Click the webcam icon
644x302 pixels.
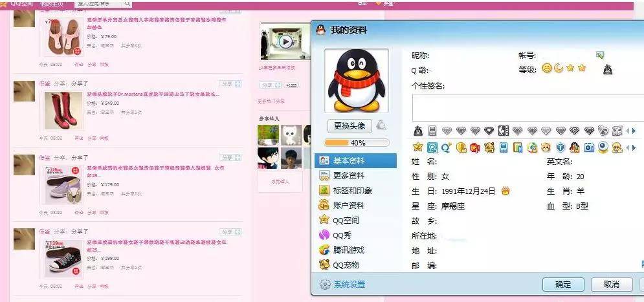pyautogui.click(x=603, y=147)
